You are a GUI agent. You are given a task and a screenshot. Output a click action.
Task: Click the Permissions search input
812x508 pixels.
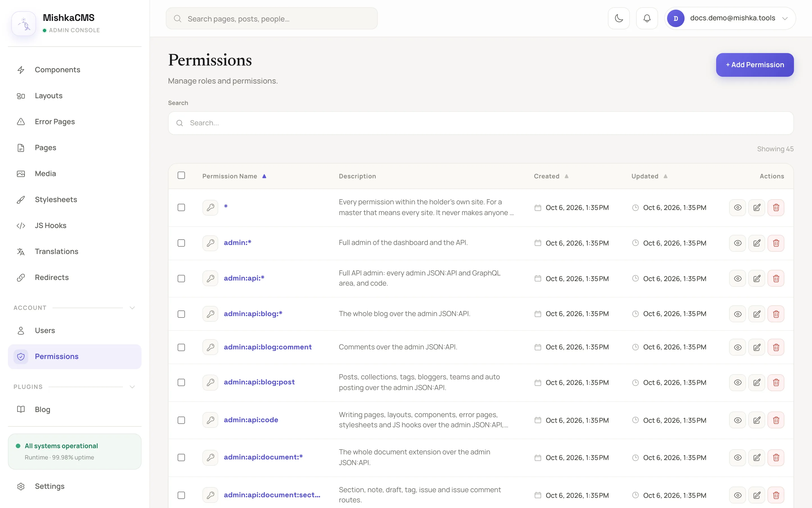pos(480,123)
